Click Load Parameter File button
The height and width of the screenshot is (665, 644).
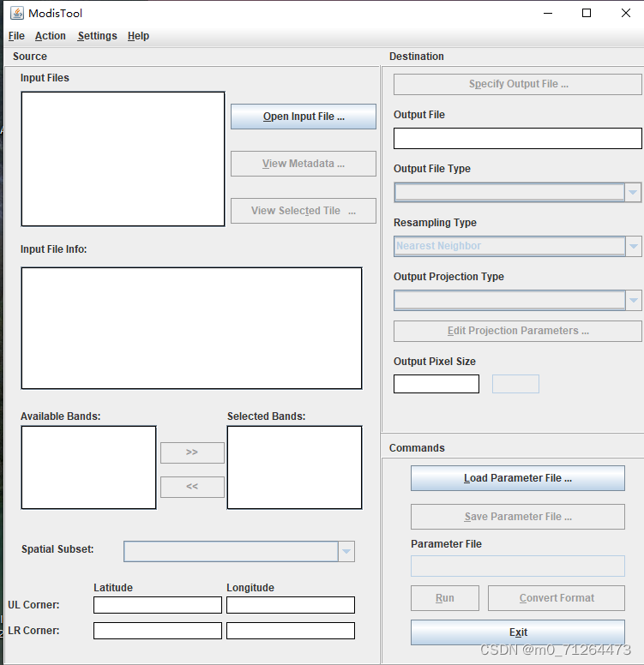click(x=518, y=478)
